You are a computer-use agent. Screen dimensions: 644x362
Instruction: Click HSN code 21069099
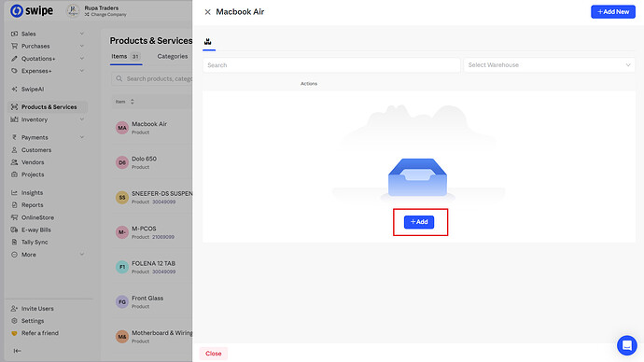[x=163, y=237]
